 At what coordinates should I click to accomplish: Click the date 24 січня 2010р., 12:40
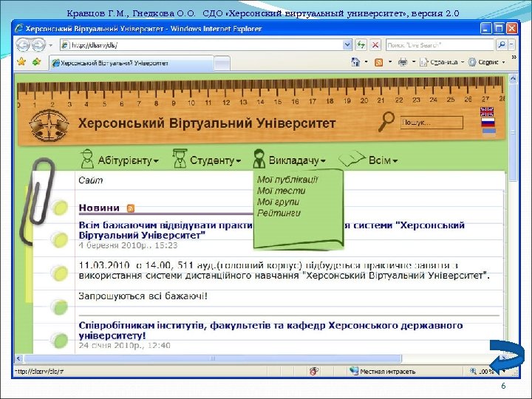(125, 346)
